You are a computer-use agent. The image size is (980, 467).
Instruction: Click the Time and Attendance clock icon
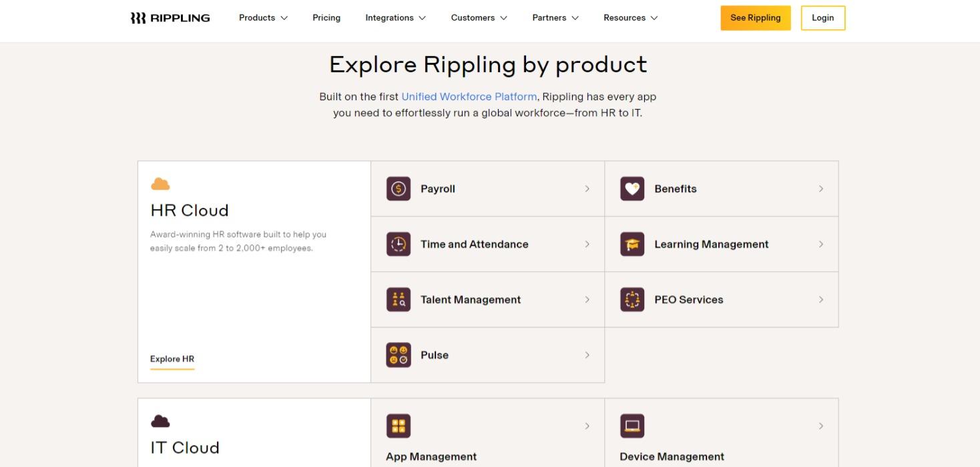pos(399,244)
